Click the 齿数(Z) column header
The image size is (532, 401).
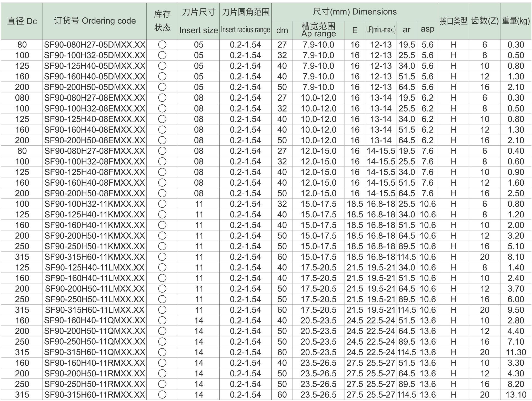(485, 21)
